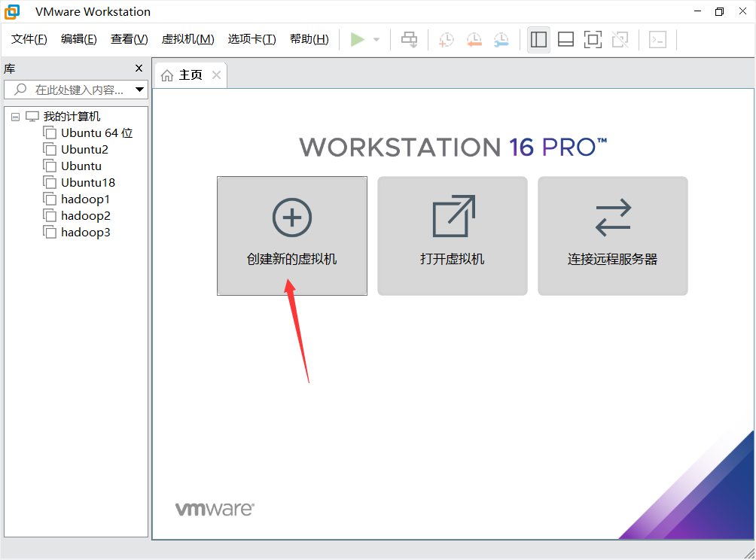Open the 查看(V) menu

click(x=130, y=39)
